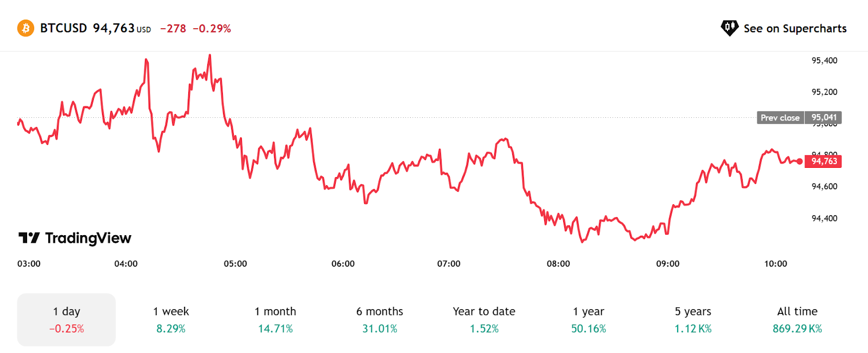Switch to the 5 years range
Viewport: 868px width, 353px height.
click(693, 319)
